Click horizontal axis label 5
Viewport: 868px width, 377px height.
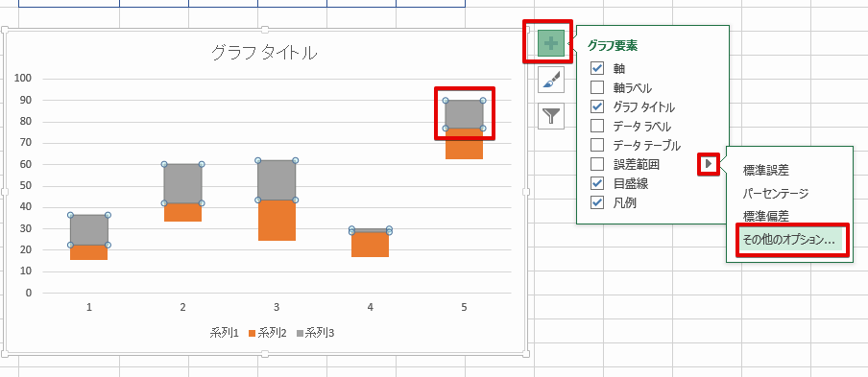464,307
